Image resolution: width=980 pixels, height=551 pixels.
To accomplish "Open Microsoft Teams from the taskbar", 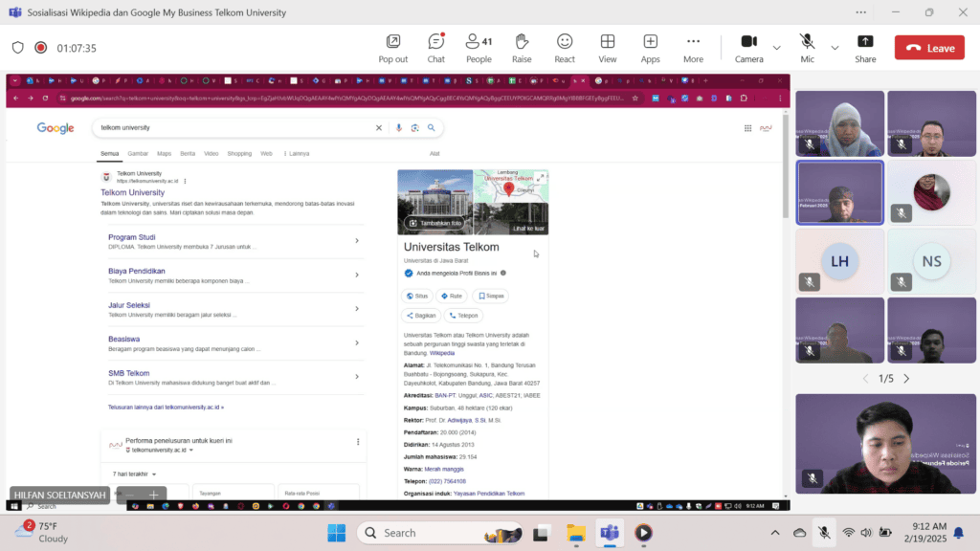I will pyautogui.click(x=610, y=533).
